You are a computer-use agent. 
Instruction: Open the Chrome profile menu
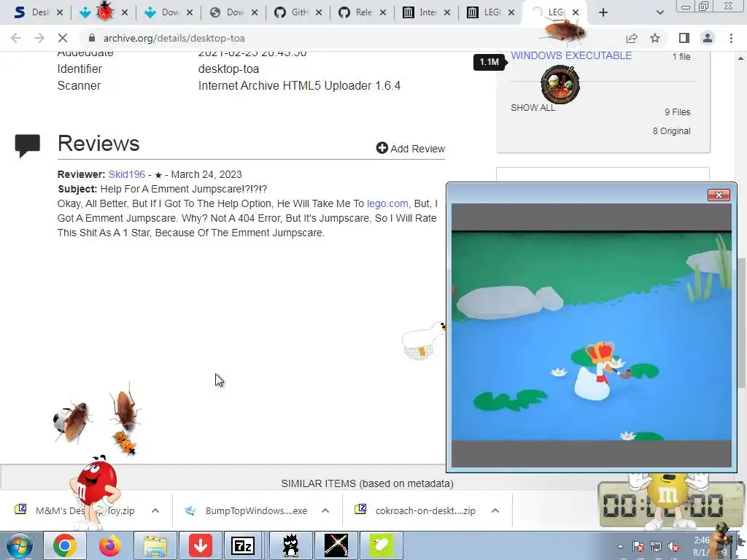(x=708, y=38)
